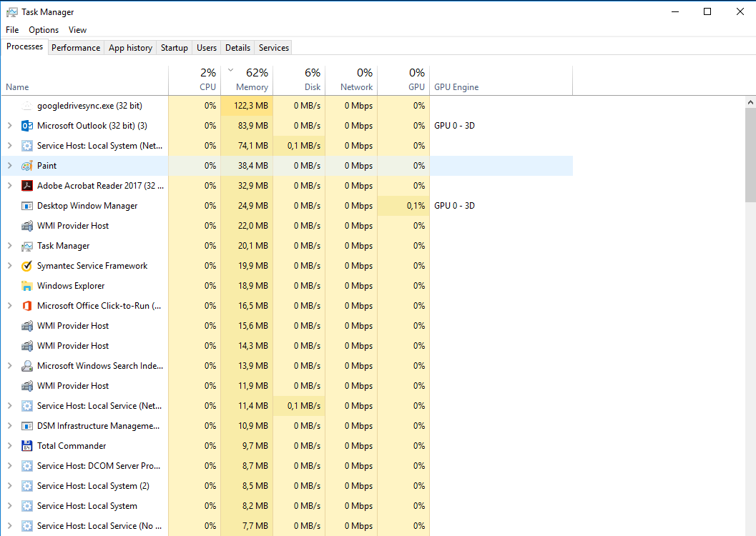Image resolution: width=756 pixels, height=536 pixels.
Task: Switch to the Performance tab
Action: (76, 48)
